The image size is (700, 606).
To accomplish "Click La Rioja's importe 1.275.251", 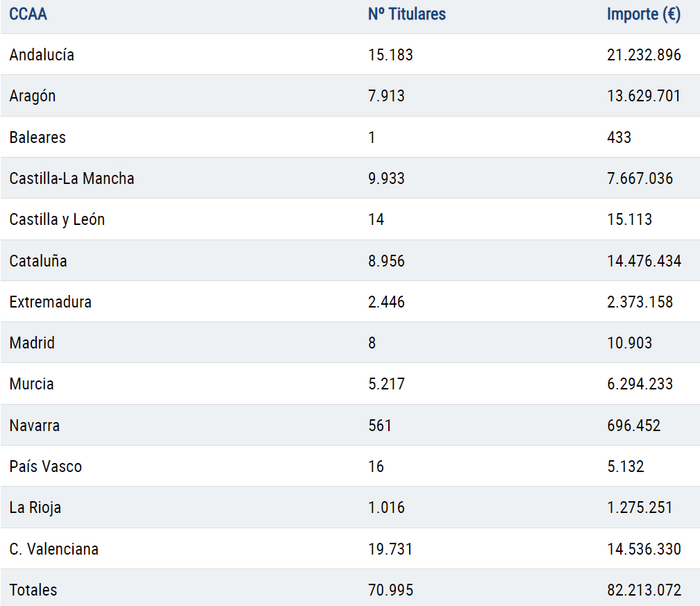I will [640, 507].
